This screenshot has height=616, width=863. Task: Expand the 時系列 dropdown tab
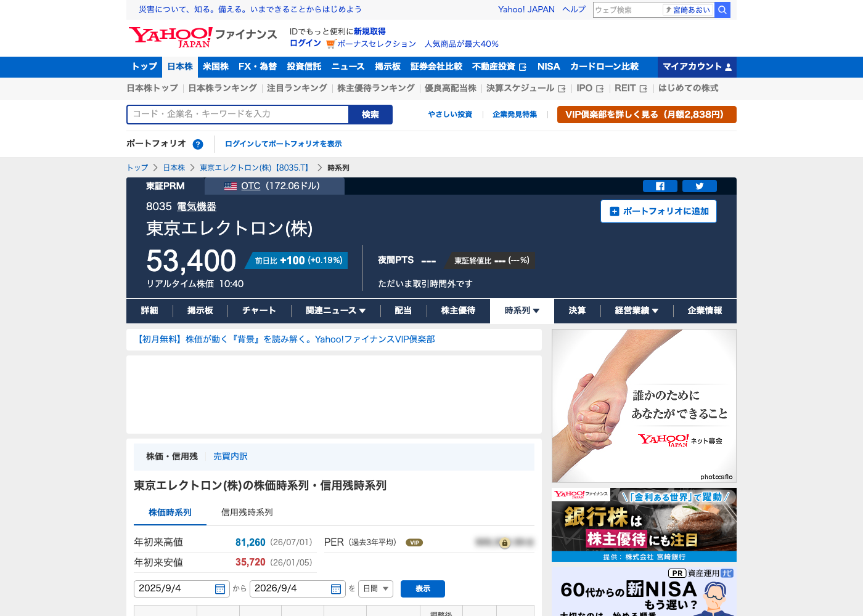point(522,310)
